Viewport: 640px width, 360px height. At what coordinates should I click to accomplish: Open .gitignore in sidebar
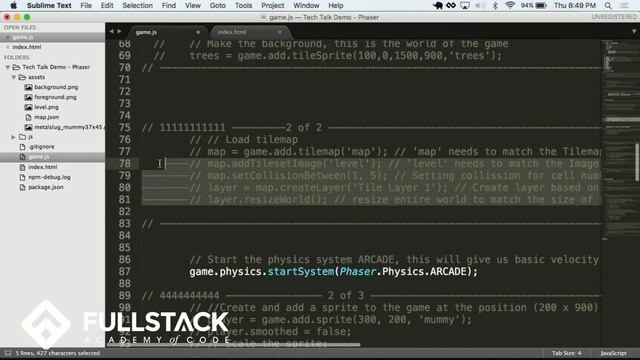click(x=41, y=147)
